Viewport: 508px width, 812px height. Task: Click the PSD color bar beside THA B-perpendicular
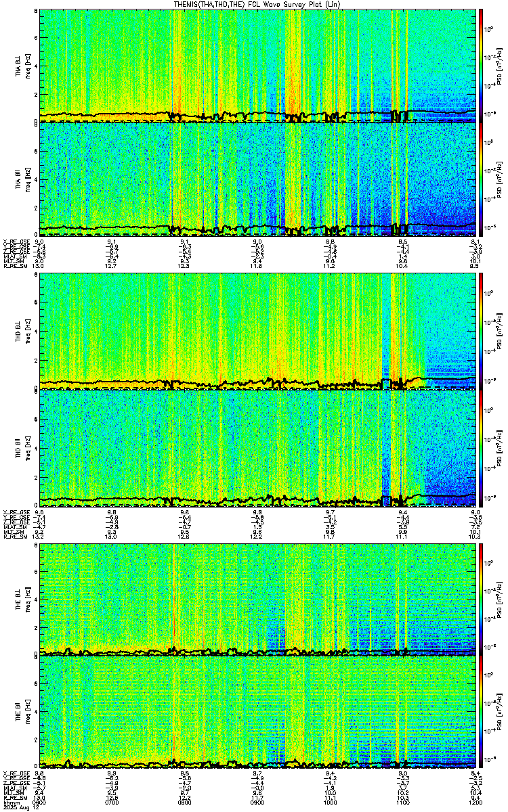(x=482, y=66)
